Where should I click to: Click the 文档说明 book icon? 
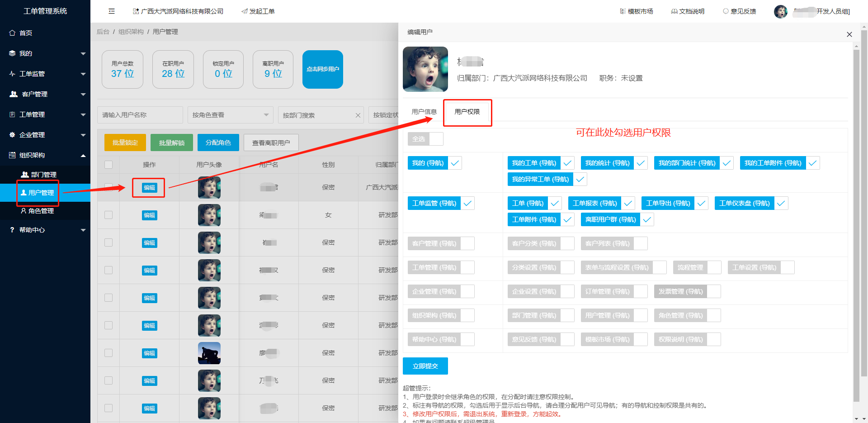coord(675,11)
